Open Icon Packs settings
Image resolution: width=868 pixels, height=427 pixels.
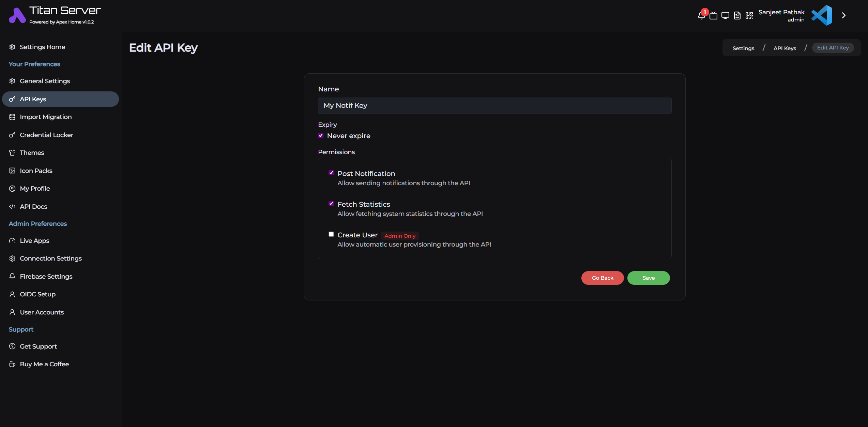pos(36,171)
